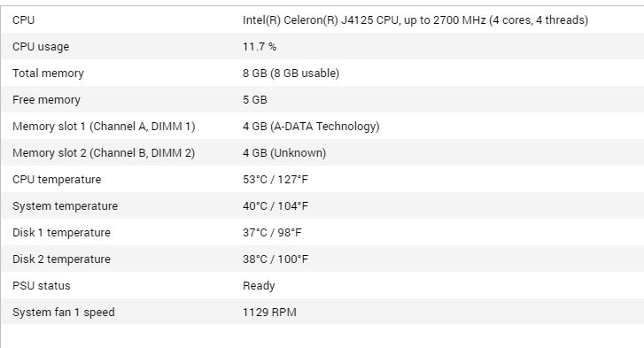Click the 11.7 % CPU usage value
The width and height of the screenshot is (644, 348).
coord(260,47)
